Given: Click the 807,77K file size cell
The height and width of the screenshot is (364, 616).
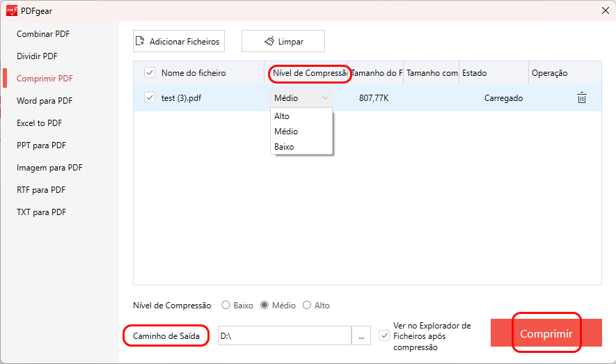Looking at the screenshot, I should point(374,97).
